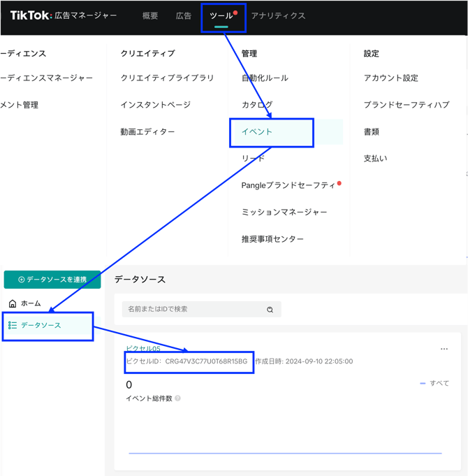The width and height of the screenshot is (468, 476).
Task: Select インスタントページ menu entry
Action: [x=156, y=105]
